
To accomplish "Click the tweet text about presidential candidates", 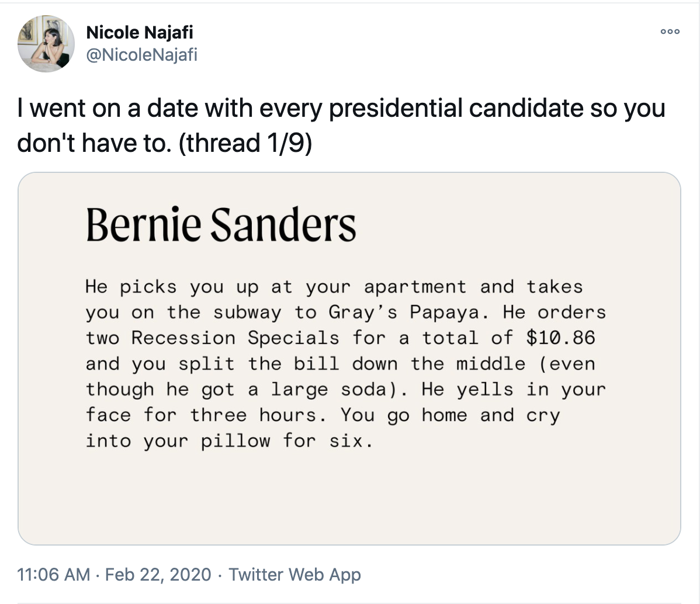I will [341, 109].
